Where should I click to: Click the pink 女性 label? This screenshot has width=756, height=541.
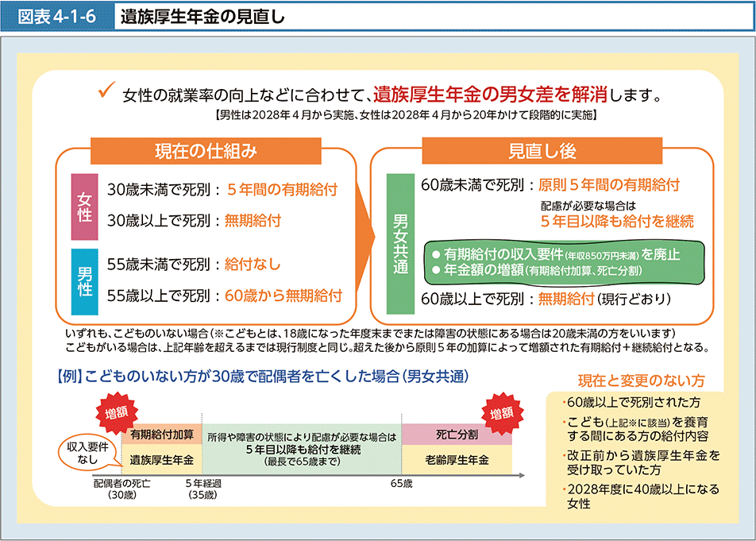[84, 207]
